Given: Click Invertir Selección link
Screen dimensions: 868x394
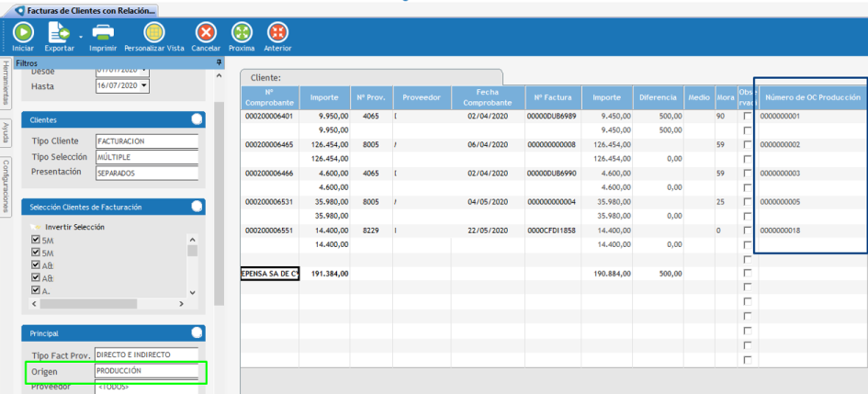Looking at the screenshot, I should [74, 227].
